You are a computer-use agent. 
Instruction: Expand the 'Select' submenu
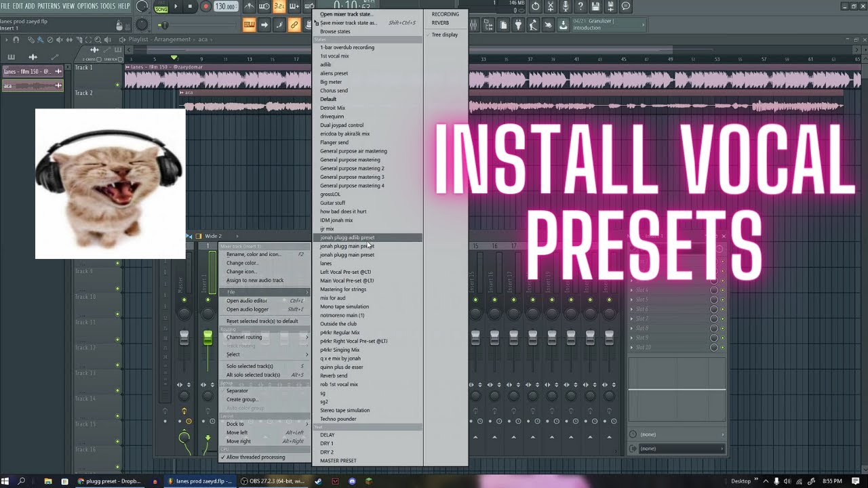click(264, 354)
